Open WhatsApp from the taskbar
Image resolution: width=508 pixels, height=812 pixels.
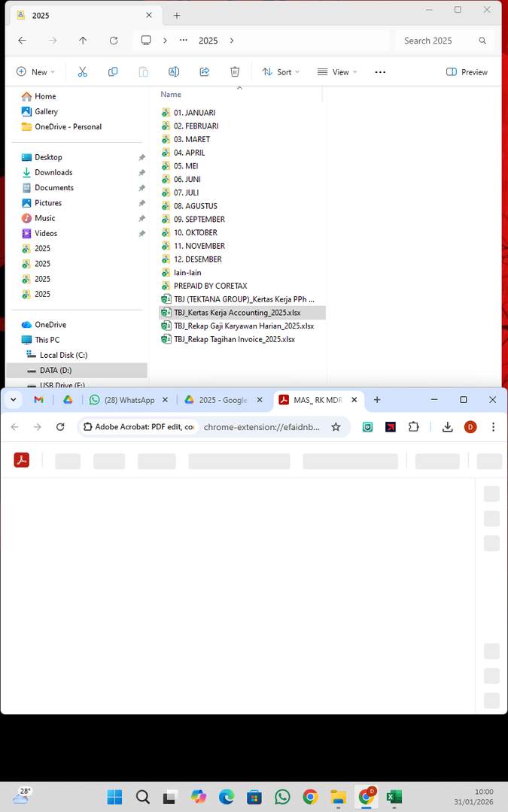pos(282,796)
